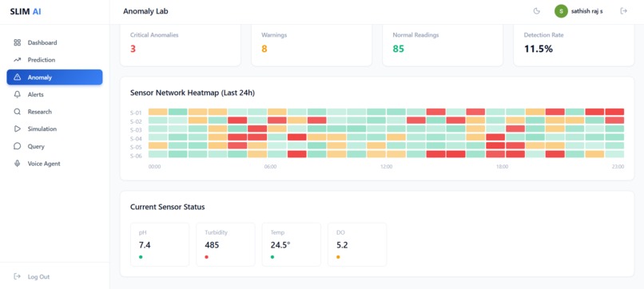The image size is (644, 289).
Task: Click the Log Out text link
Action: click(38, 277)
